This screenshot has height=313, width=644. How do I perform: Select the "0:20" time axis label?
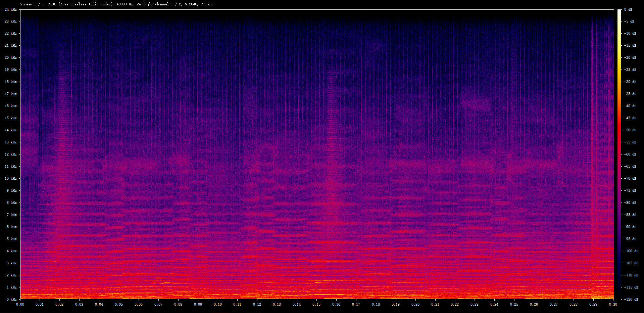[415, 304]
